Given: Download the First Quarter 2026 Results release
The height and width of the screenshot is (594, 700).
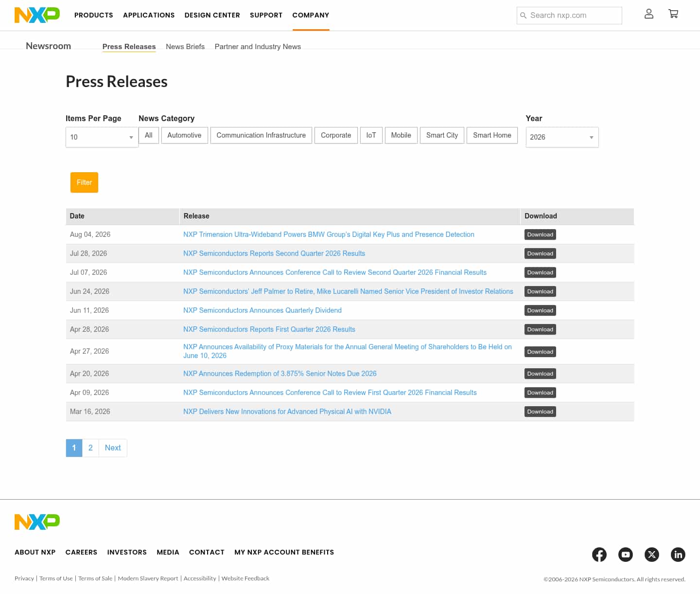Looking at the screenshot, I should tap(540, 329).
